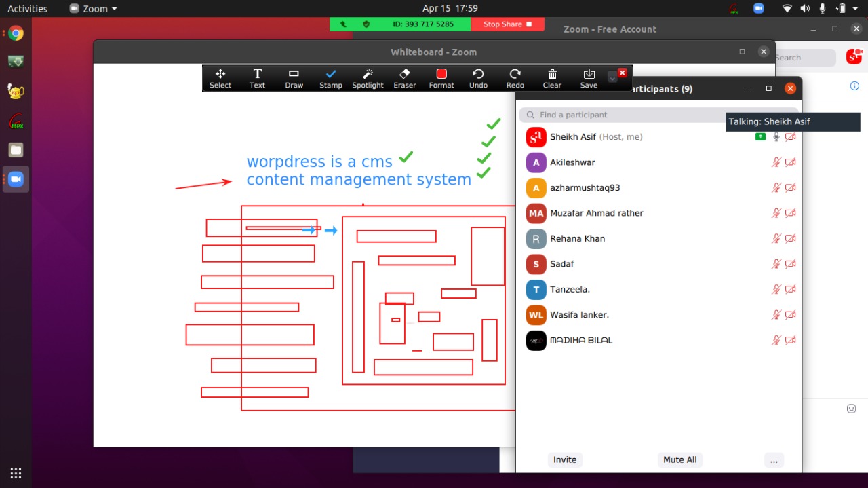This screenshot has height=488, width=868.
Task: Select the Stamp tool
Action: [331, 78]
